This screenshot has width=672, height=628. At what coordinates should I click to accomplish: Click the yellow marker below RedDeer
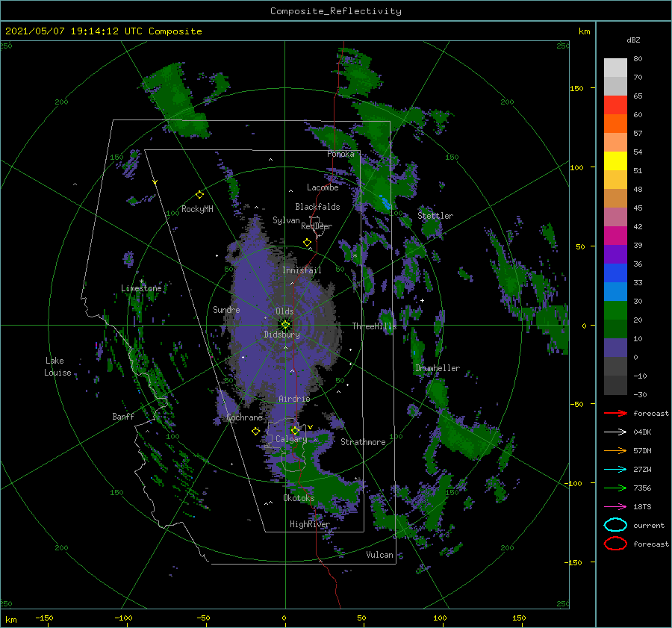(308, 243)
